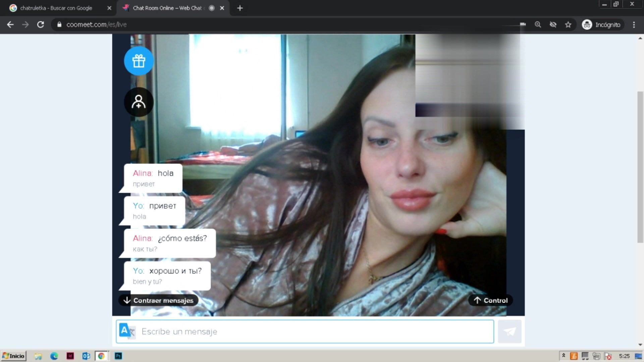
Task: Show hidden tray icons chevron
Action: click(563, 356)
